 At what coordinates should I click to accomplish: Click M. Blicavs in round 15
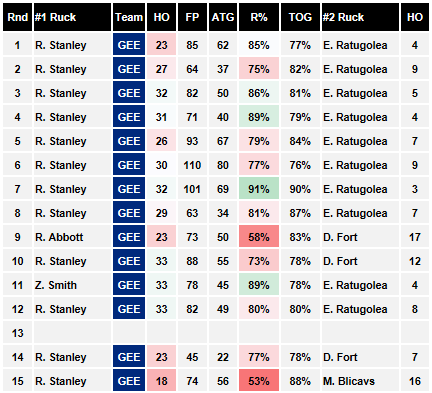(x=349, y=381)
